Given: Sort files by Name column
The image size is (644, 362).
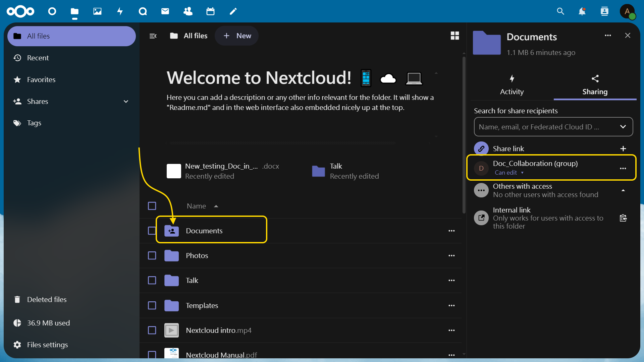Looking at the screenshot, I should pos(203,206).
